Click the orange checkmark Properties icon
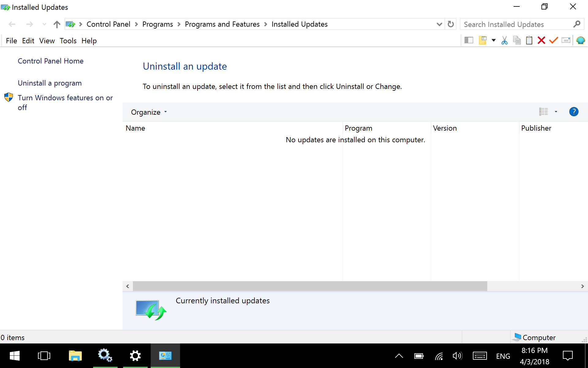 tap(554, 40)
